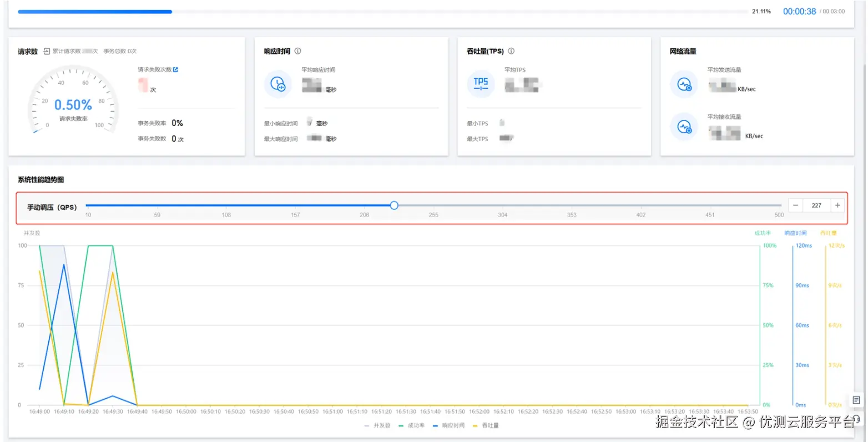Image resolution: width=868 pixels, height=442 pixels.
Task: Click the QPS value field showing 227
Action: tap(816, 205)
